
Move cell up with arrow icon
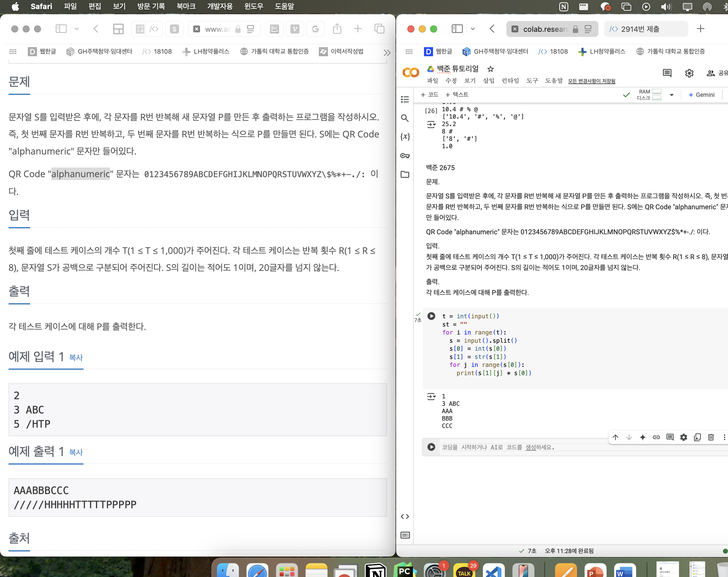click(615, 437)
